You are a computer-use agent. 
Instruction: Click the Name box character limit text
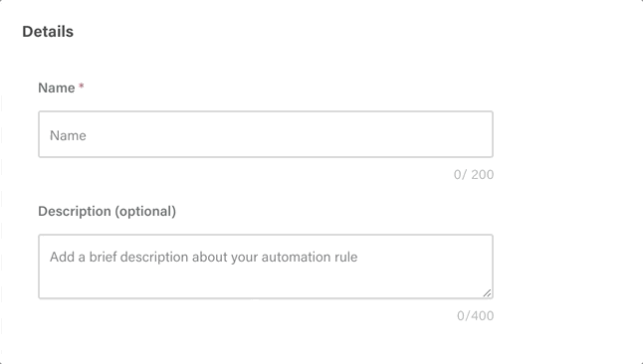[x=474, y=175]
